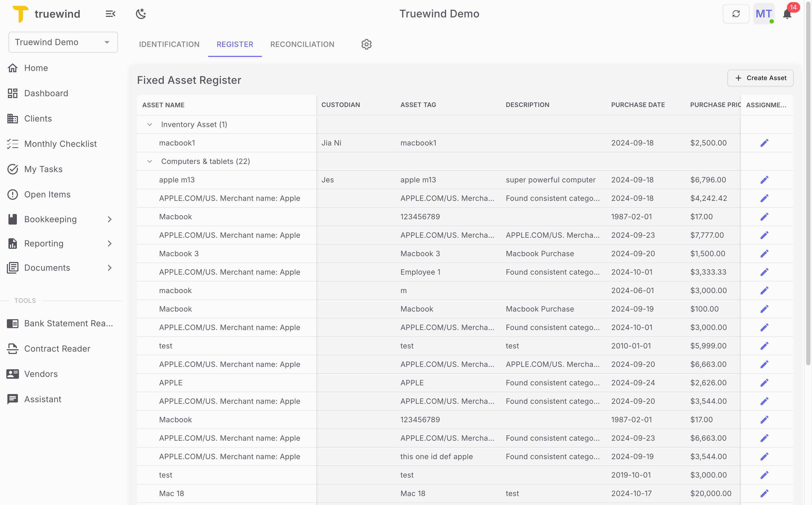Click the Create Asset button

pyautogui.click(x=761, y=78)
